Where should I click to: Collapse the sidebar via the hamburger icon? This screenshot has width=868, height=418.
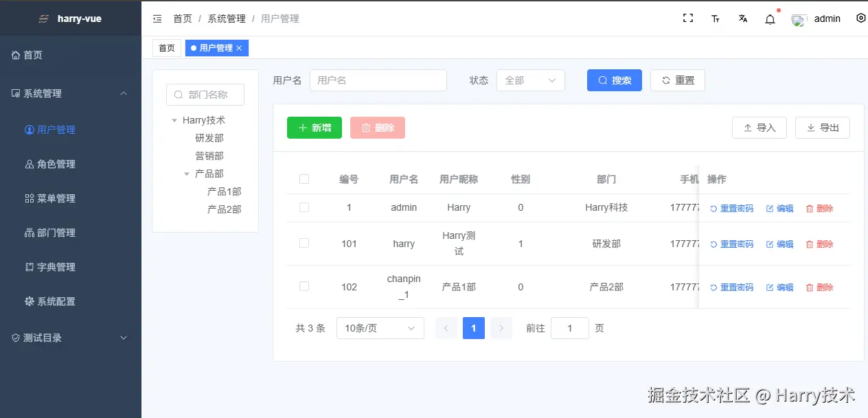pos(157,19)
